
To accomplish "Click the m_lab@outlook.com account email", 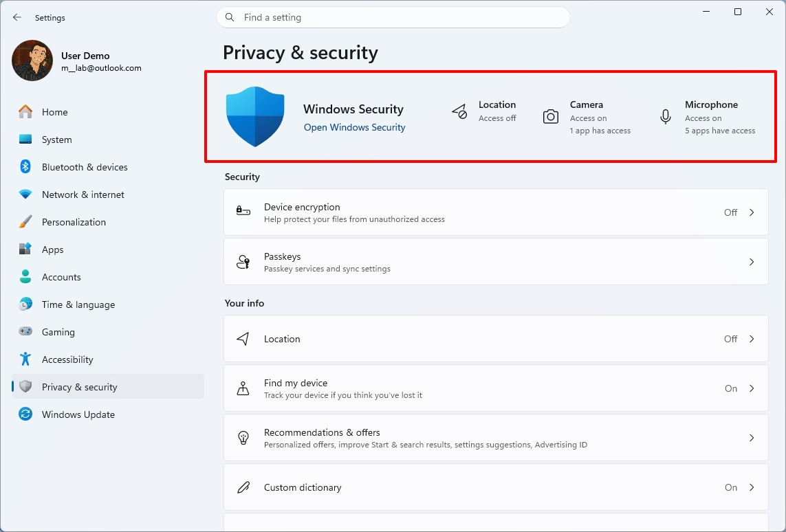I will tap(101, 68).
